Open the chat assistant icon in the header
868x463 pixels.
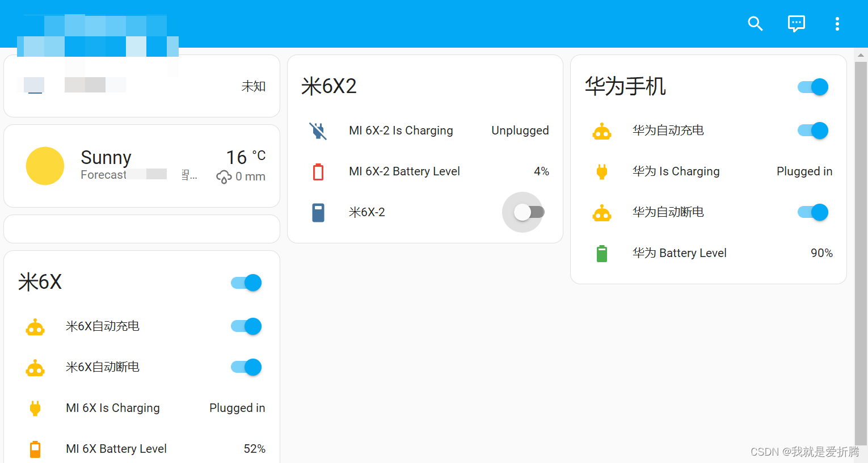[x=797, y=23]
